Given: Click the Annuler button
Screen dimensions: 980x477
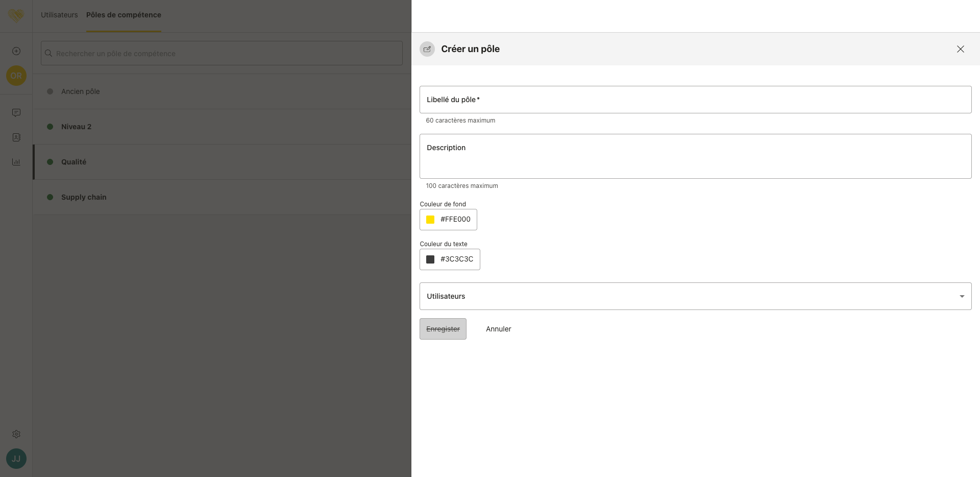Looking at the screenshot, I should click(x=498, y=329).
